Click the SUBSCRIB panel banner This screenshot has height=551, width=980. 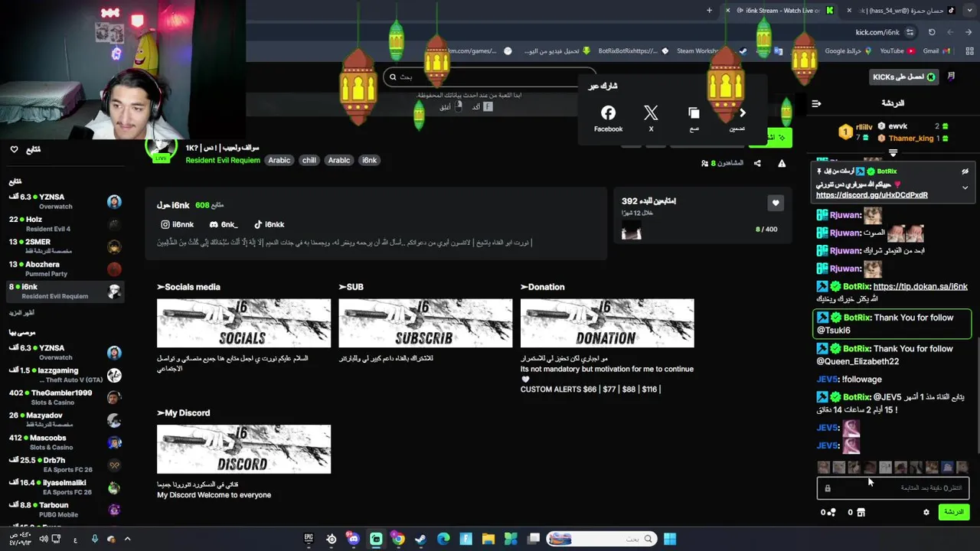[x=425, y=323]
